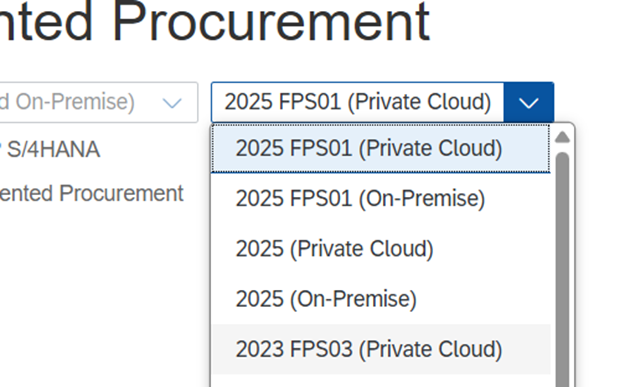Select the 2025 (On-Premise) entry
The image size is (630, 387).
point(380,299)
